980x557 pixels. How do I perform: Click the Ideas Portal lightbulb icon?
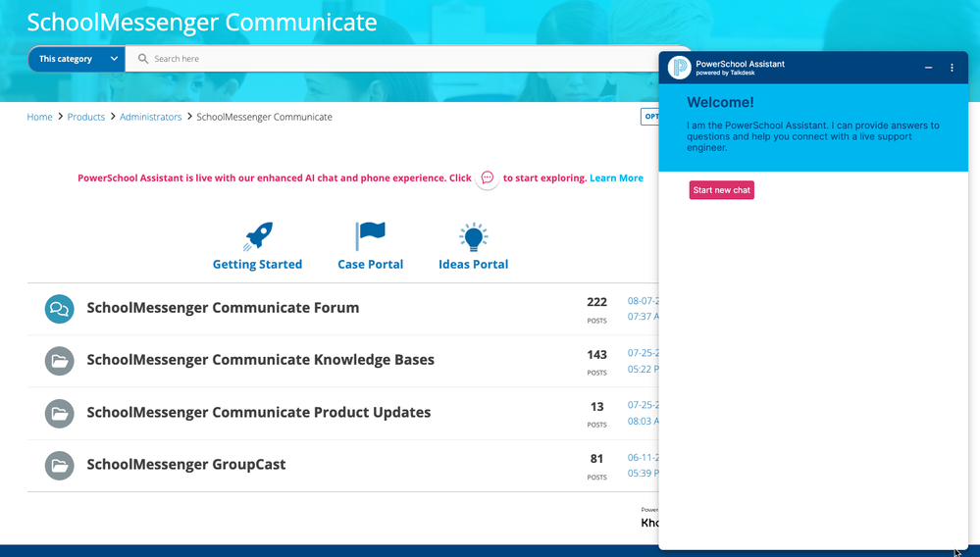coord(473,236)
